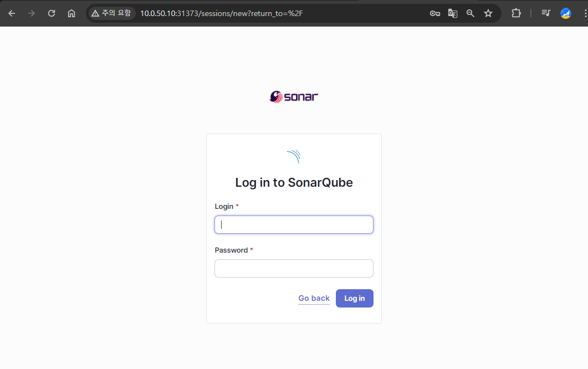Bookmark this page with the star icon
Image resolution: width=588 pixels, height=369 pixels.
click(488, 13)
